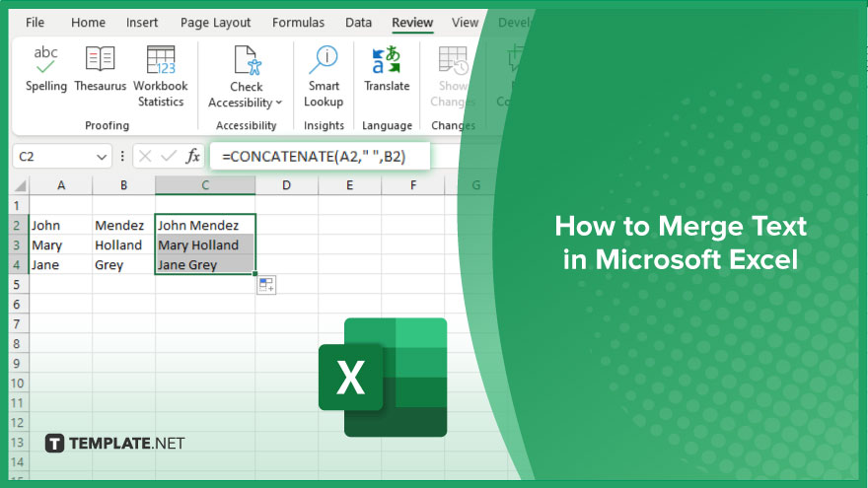Click cell containing "Mendez"
Screen dimensions: 868x488
(x=124, y=226)
